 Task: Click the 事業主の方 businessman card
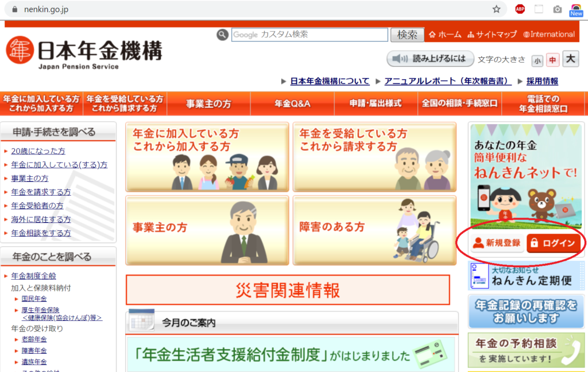207,230
